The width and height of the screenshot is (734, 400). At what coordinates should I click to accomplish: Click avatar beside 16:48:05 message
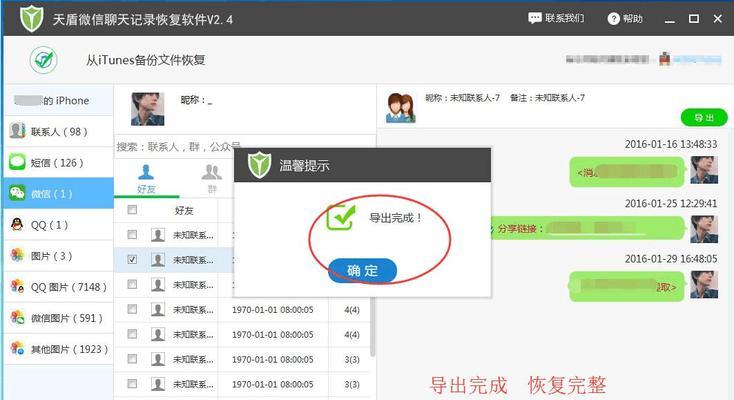704,284
